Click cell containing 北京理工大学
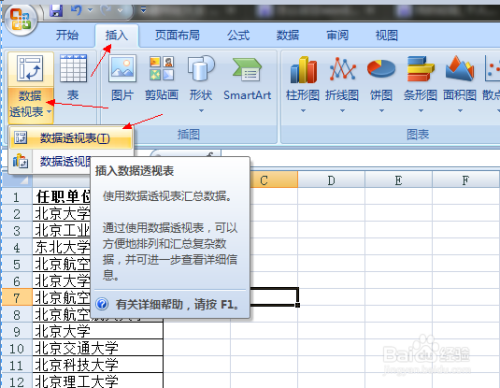The image size is (500, 388). click(98, 381)
